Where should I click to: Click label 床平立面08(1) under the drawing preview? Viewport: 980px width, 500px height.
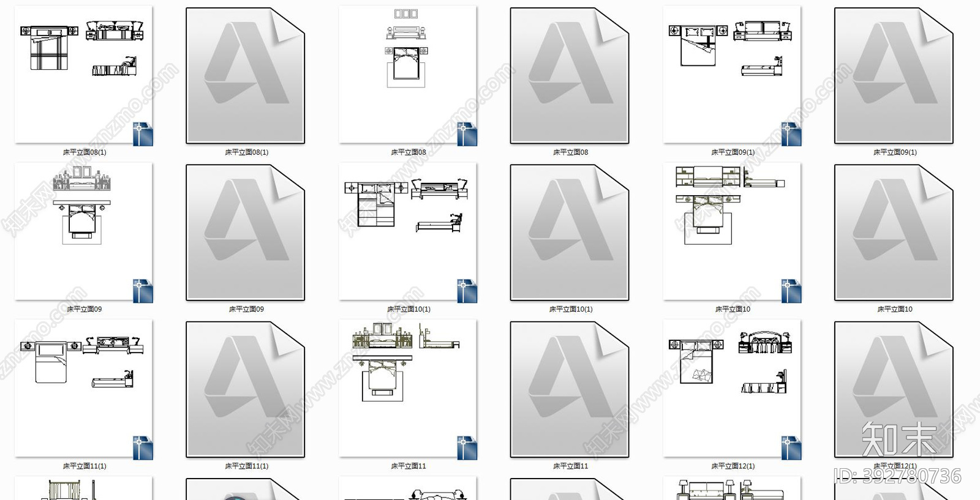85,152
